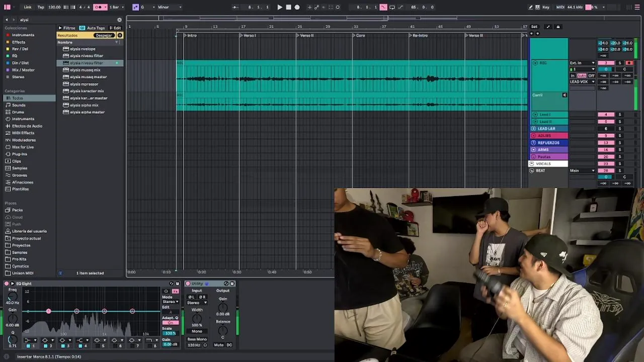Click the Stop transport button
This screenshot has width=644, height=362.
pyautogui.click(x=288, y=7)
